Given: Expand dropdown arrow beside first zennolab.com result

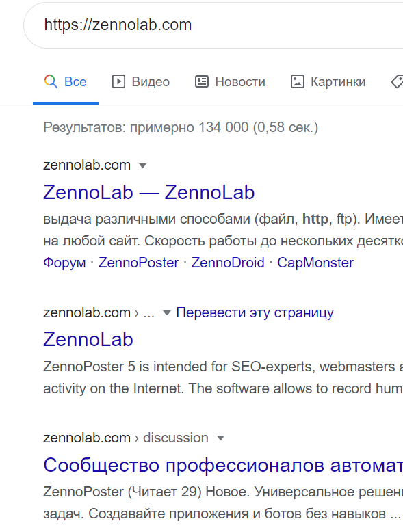Looking at the screenshot, I should 142,165.
